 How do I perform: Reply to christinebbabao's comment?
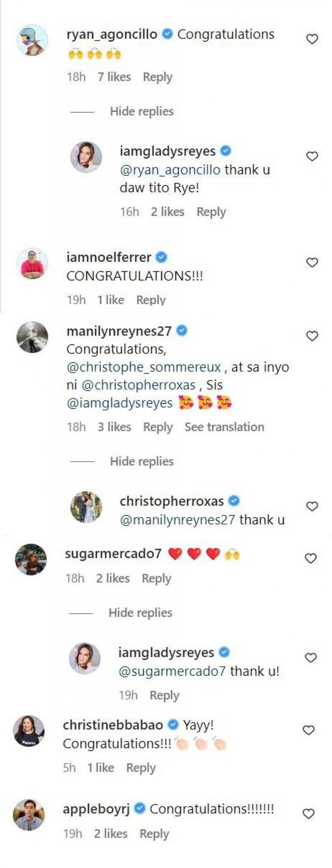tap(141, 768)
